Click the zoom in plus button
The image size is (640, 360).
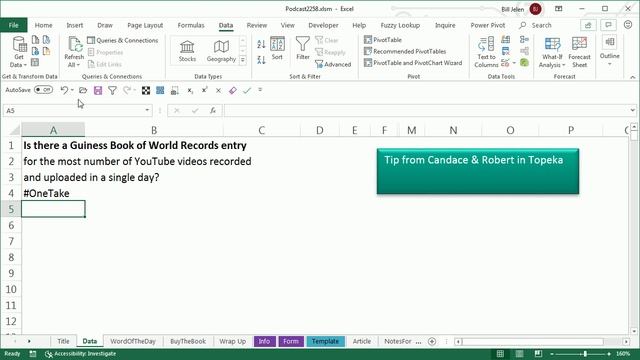[x=609, y=354]
